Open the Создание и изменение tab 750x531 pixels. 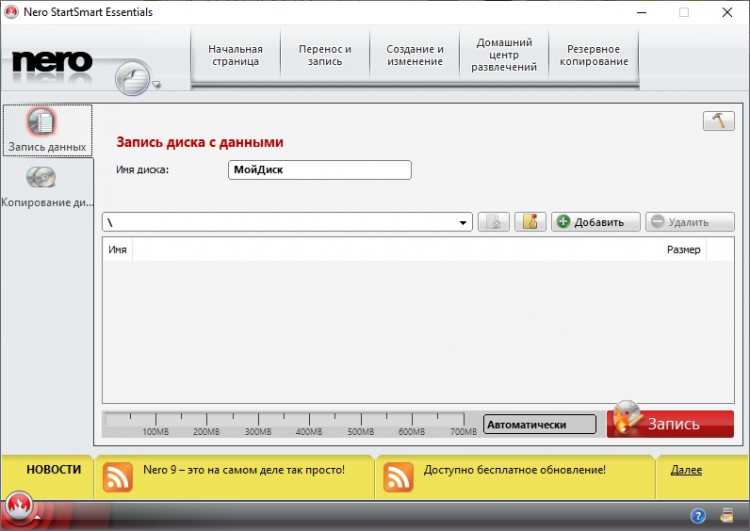(x=415, y=55)
